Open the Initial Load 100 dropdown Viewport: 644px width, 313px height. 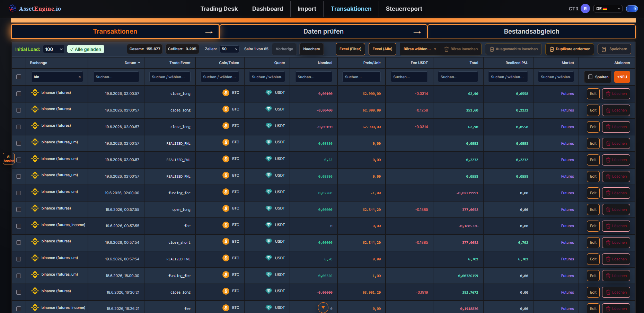[x=54, y=49]
